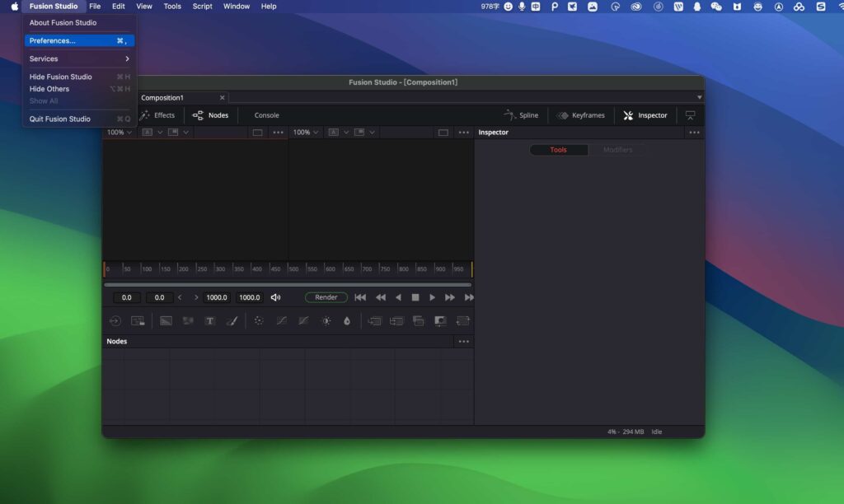Select the Loader tool in the toolbar
Image resolution: width=844 pixels, height=504 pixels.
coord(115,321)
